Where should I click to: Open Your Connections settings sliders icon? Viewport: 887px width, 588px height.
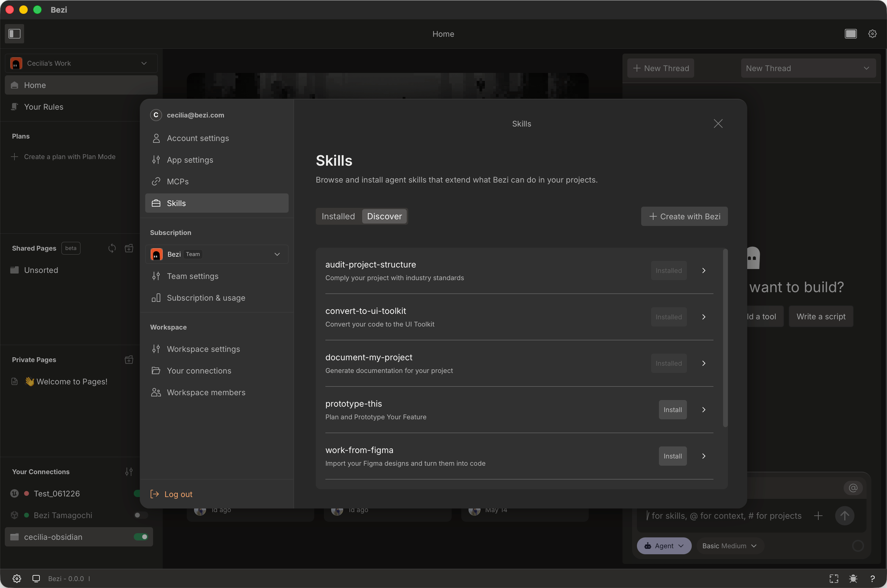tap(129, 471)
